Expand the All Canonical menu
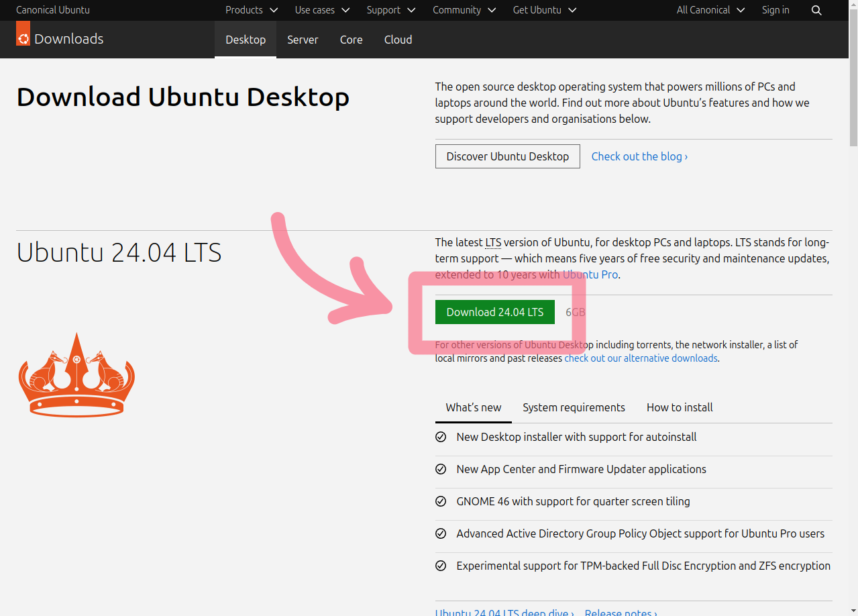 (x=710, y=10)
